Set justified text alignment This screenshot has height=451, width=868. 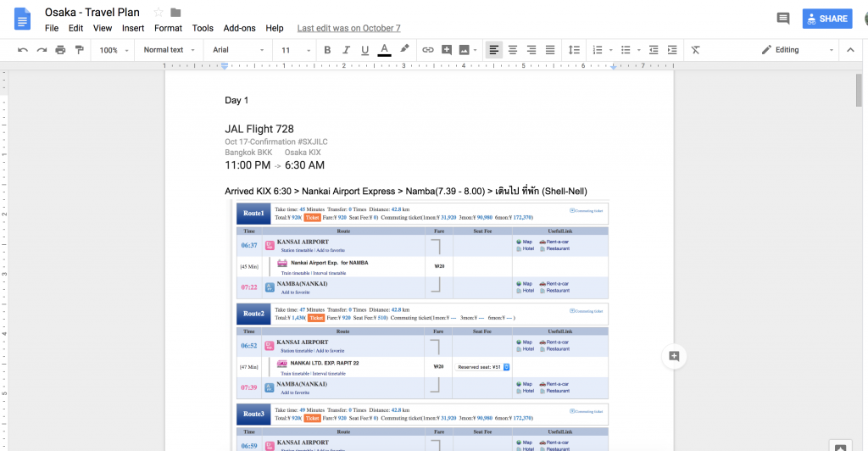click(x=550, y=50)
